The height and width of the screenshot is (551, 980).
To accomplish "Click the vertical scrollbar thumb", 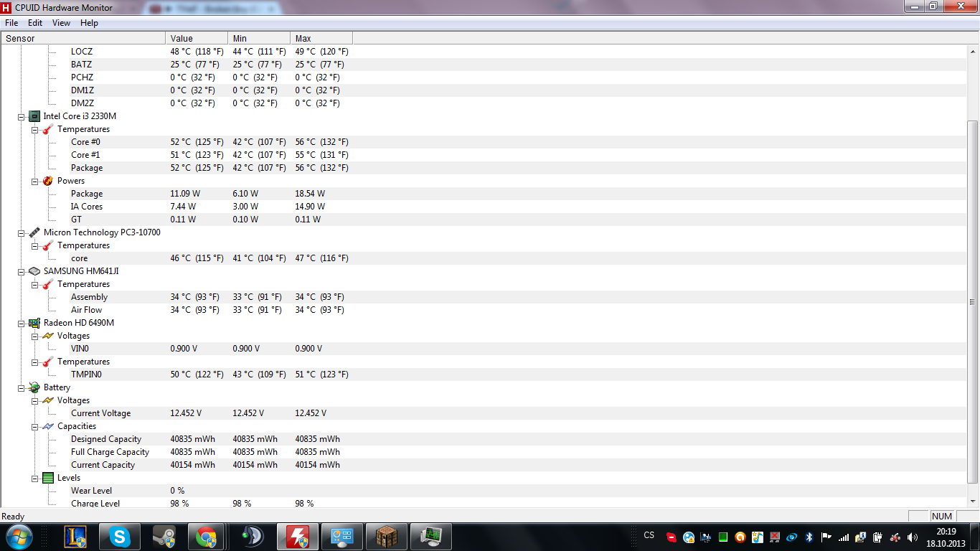I will click(x=973, y=302).
